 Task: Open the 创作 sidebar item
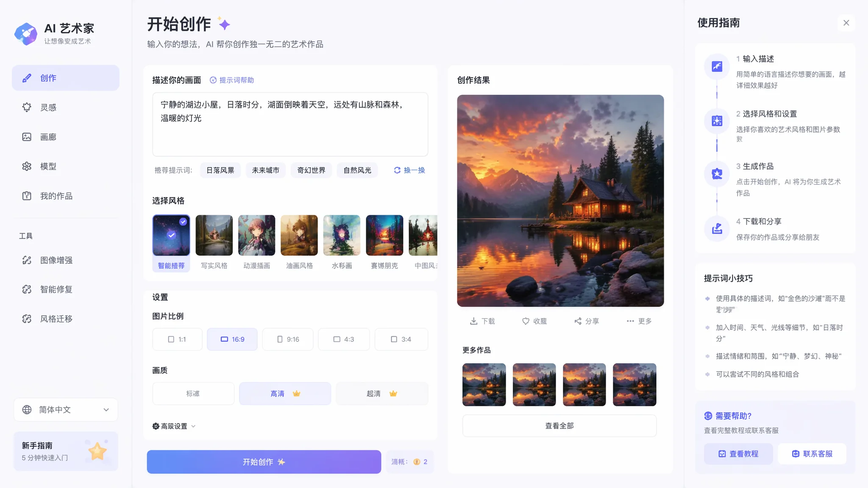pos(66,78)
